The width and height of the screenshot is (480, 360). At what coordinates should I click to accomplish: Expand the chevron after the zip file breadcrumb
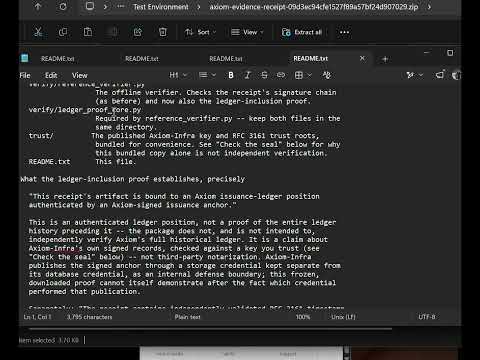click(429, 7)
